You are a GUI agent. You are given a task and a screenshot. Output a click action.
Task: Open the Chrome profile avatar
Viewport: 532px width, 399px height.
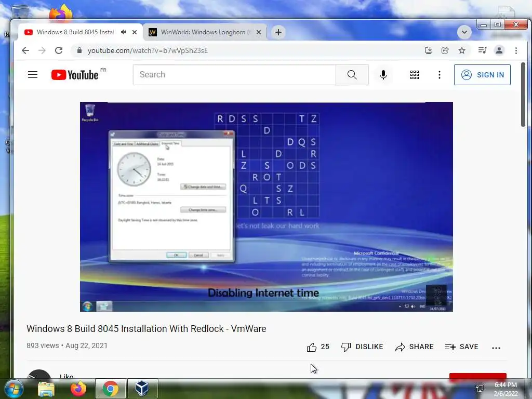499,50
